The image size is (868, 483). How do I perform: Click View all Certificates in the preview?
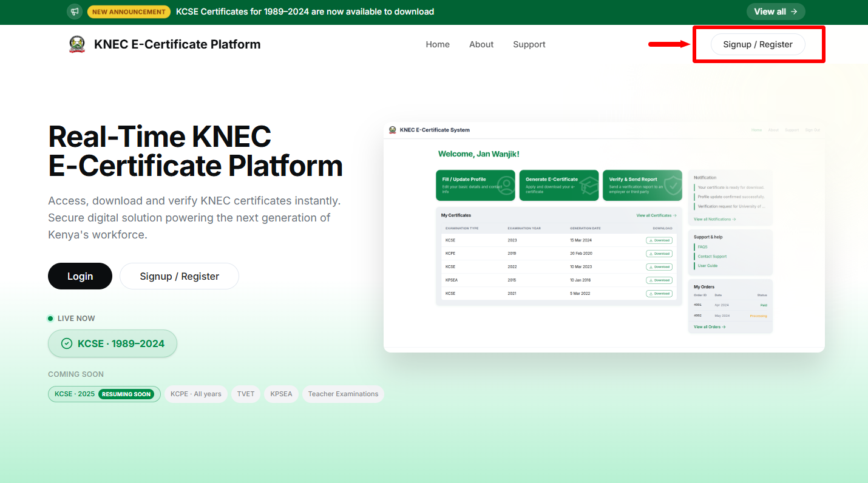[656, 215]
